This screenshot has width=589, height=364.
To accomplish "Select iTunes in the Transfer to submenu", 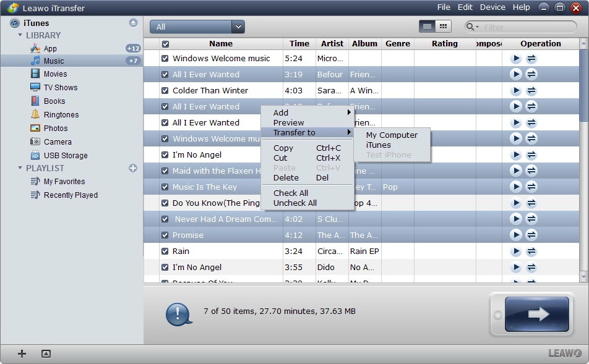I will tap(378, 145).
